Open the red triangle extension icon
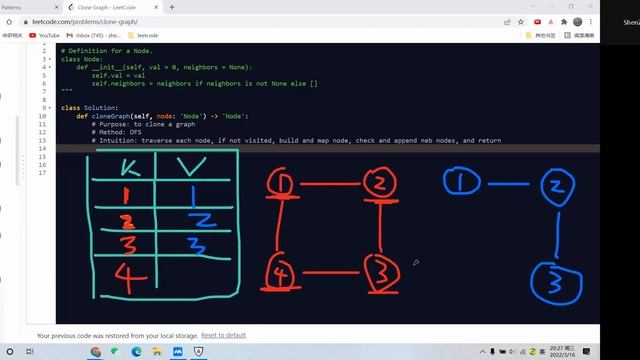Viewport: 640px width, 360px height. click(551, 22)
